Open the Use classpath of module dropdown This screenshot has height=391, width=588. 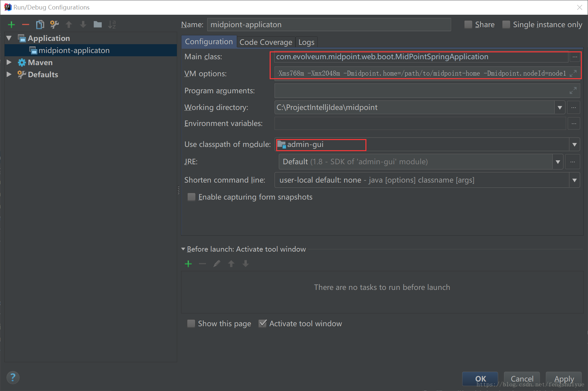(575, 145)
